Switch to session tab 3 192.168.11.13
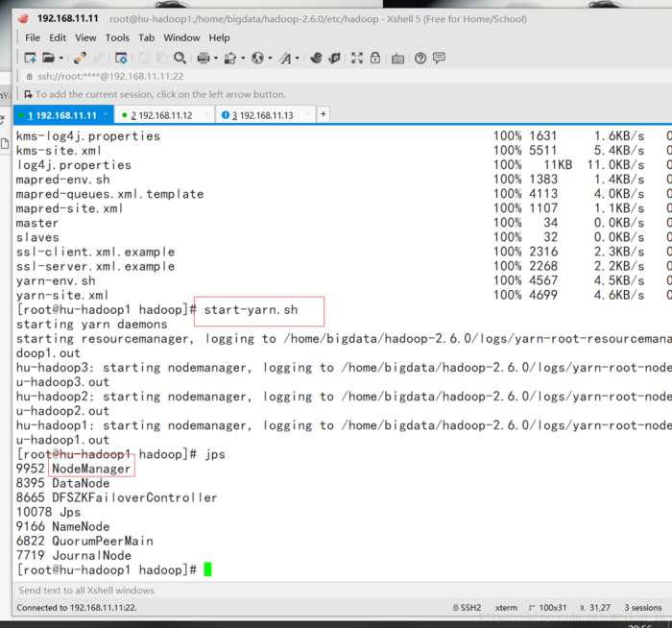 coord(265,115)
